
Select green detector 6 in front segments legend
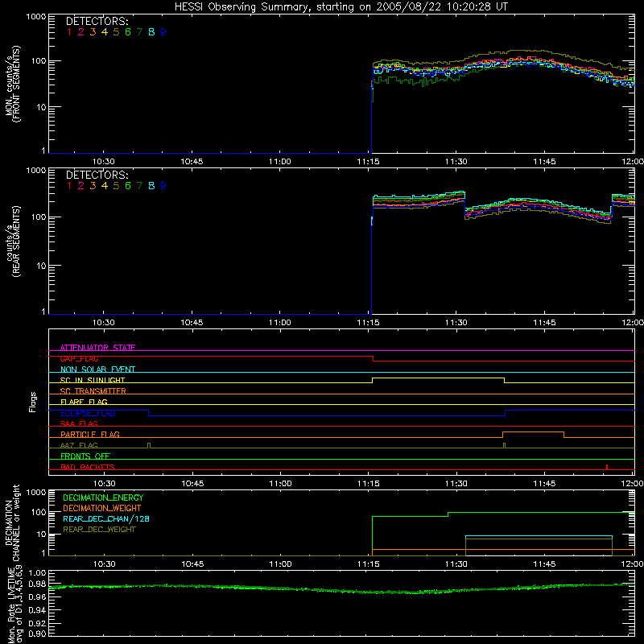pos(128,32)
